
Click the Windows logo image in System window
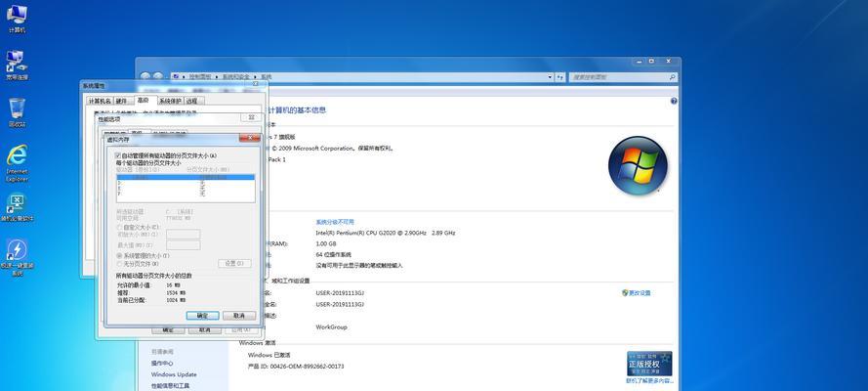coord(638,165)
